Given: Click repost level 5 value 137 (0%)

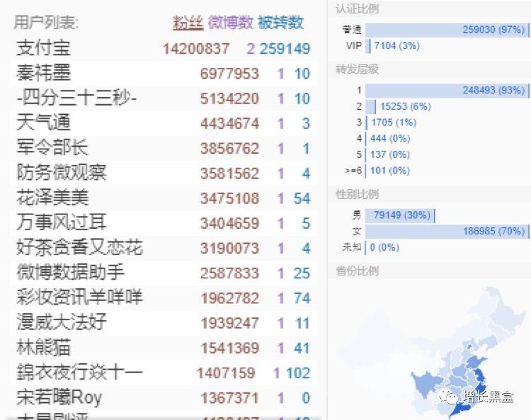Looking at the screenshot, I should [390, 154].
